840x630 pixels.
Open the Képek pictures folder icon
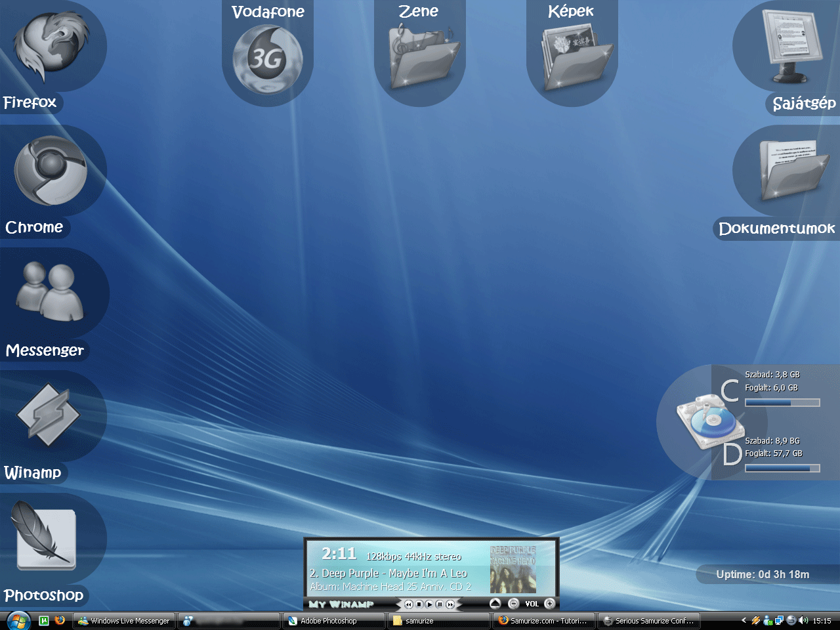click(576, 57)
